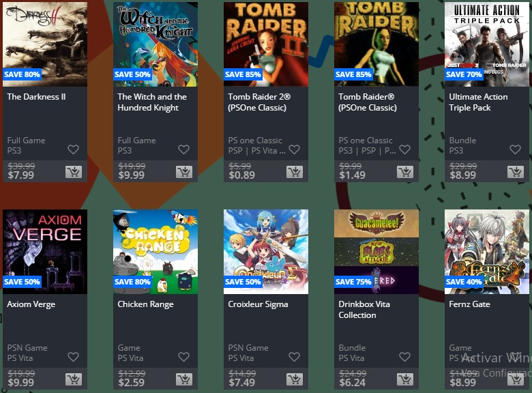Open Ultimate Action Triple Pack cover image
532x393 pixels.
click(487, 44)
